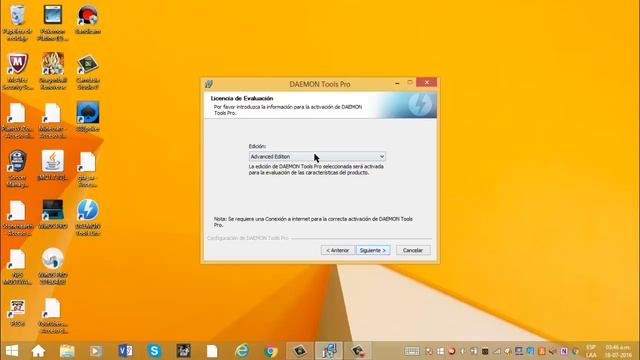Open Visio from the taskbar
640x360 pixels.
pos(125,351)
